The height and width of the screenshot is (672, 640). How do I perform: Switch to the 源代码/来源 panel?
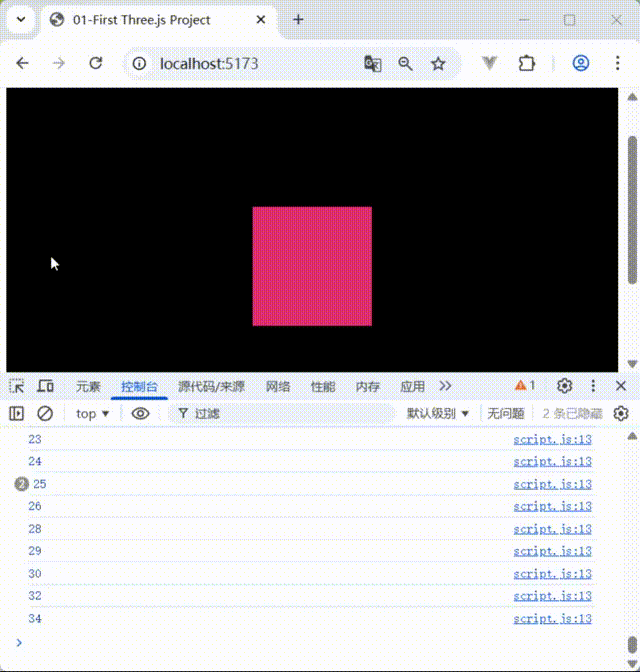pos(211,387)
